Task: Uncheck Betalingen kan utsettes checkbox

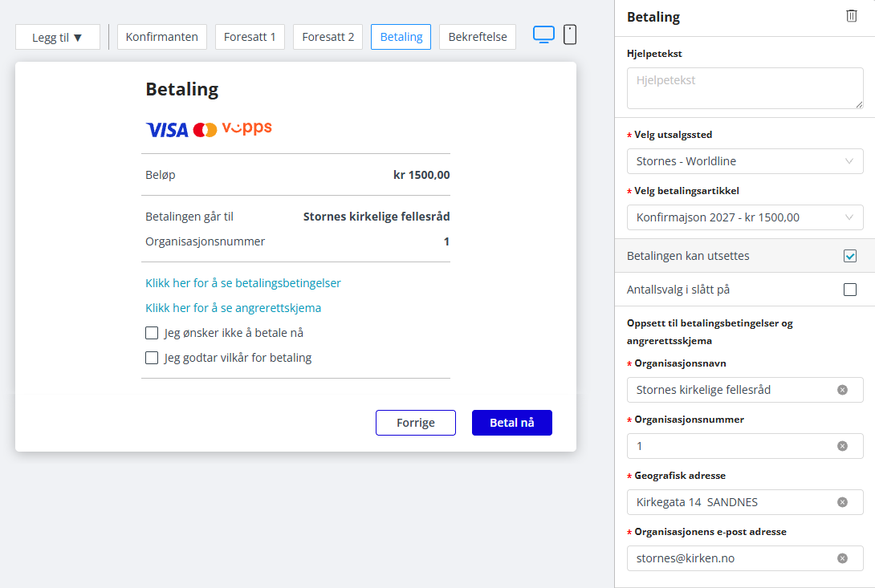Action: click(x=850, y=256)
